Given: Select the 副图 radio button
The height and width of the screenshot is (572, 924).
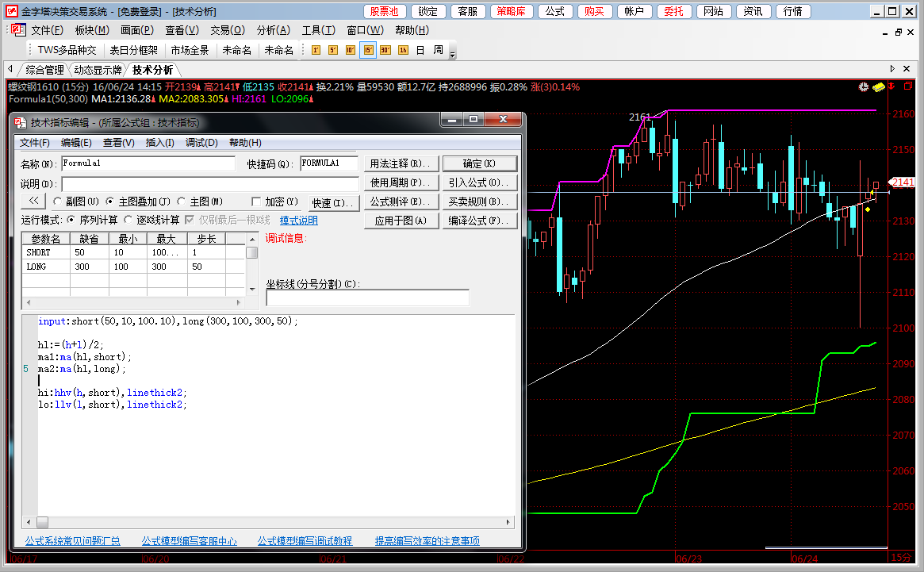Looking at the screenshot, I should click(57, 202).
